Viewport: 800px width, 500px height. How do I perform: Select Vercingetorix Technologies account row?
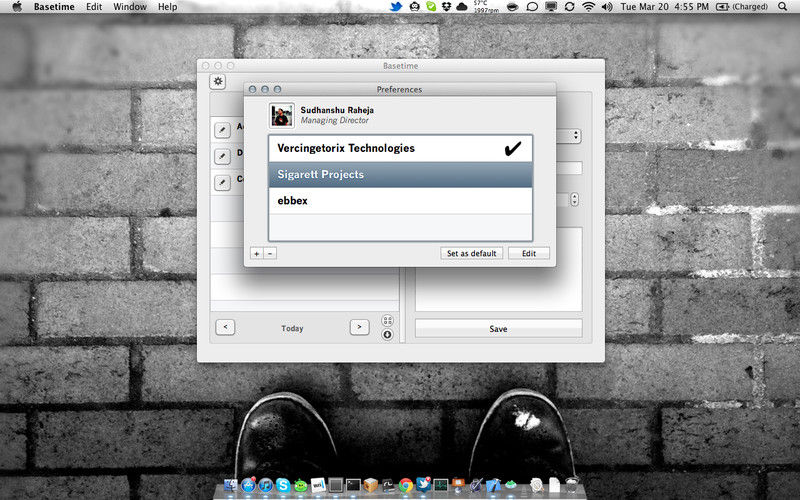click(x=400, y=148)
